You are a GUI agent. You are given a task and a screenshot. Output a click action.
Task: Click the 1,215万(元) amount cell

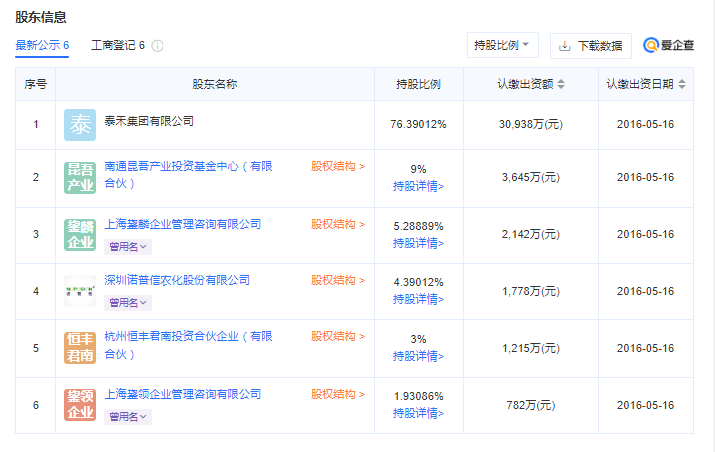tap(531, 348)
